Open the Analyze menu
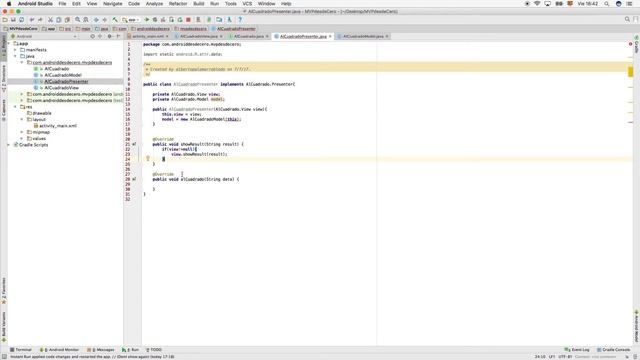Screen dimensions: 640x360 tap(154, 4)
